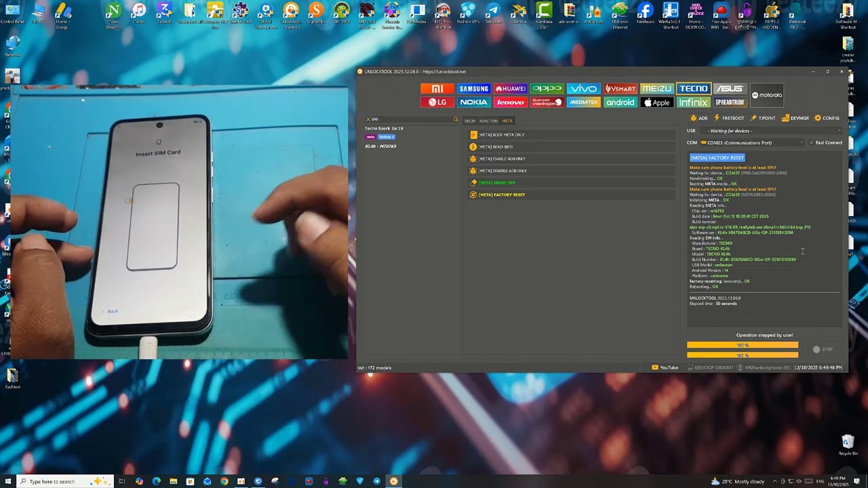Open the T.POINT tool
This screenshot has height=488, width=868.
763,118
